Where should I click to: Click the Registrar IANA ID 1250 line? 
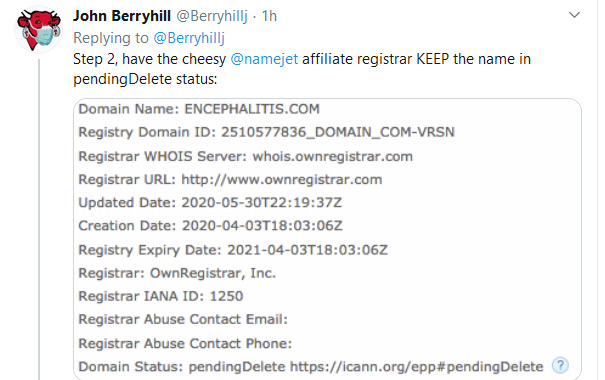161,296
